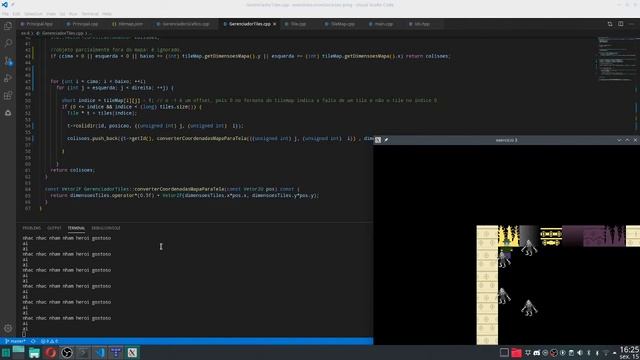Click the last terminal line 'nhac nhac nham nham heroi gostoso'

pyautogui.click(x=67, y=318)
